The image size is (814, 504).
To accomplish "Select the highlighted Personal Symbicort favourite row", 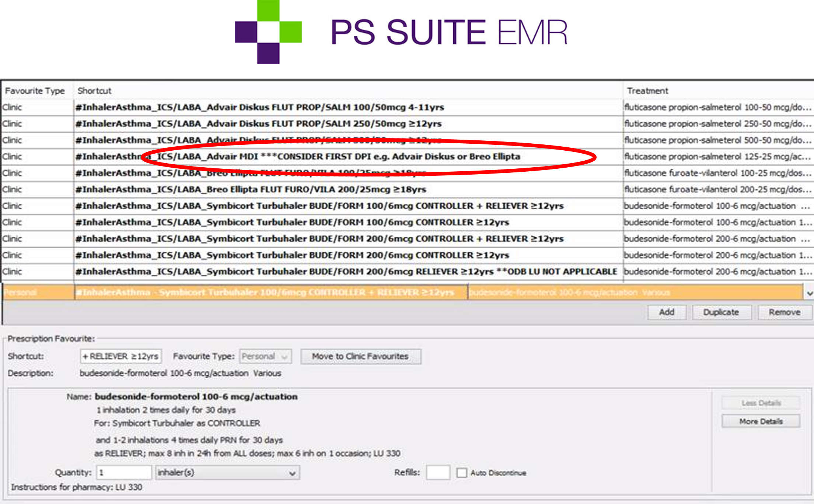I will pyautogui.click(x=402, y=293).
